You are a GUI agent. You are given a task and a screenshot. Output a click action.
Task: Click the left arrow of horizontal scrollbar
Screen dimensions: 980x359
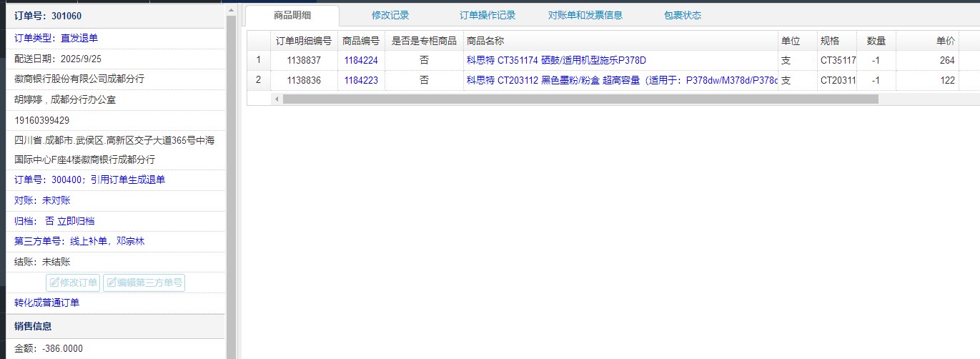click(x=277, y=99)
